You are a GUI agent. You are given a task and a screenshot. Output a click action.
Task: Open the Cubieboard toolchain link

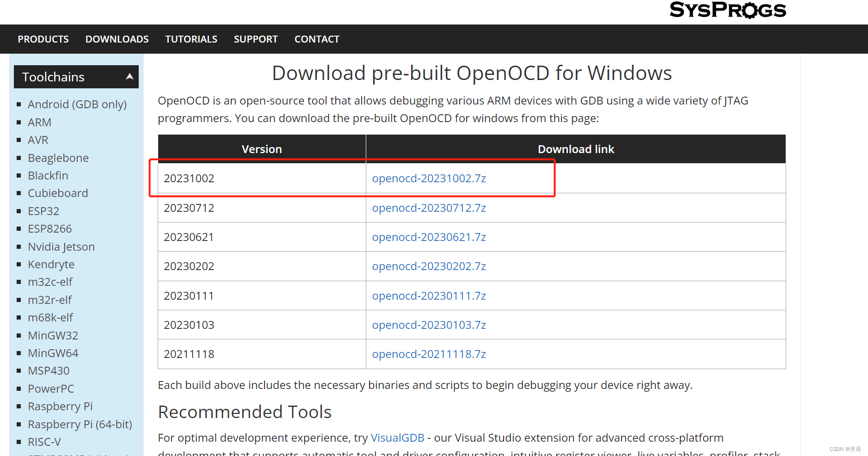click(x=58, y=193)
